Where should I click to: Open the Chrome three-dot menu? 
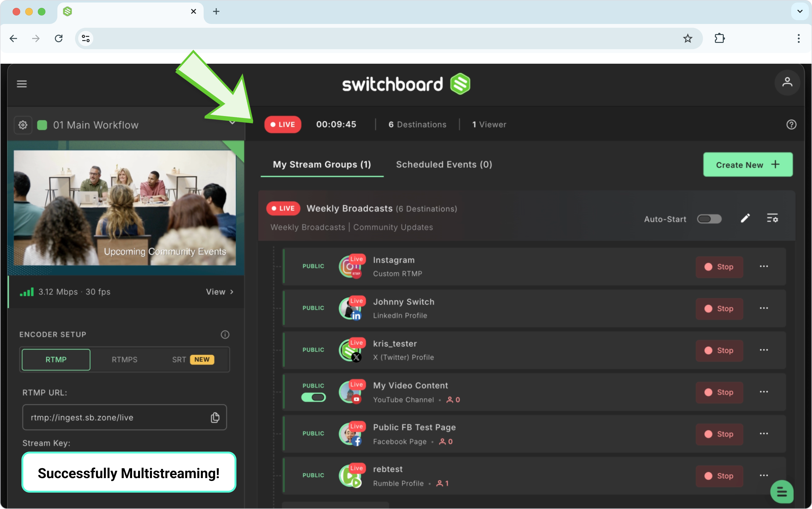pos(798,38)
